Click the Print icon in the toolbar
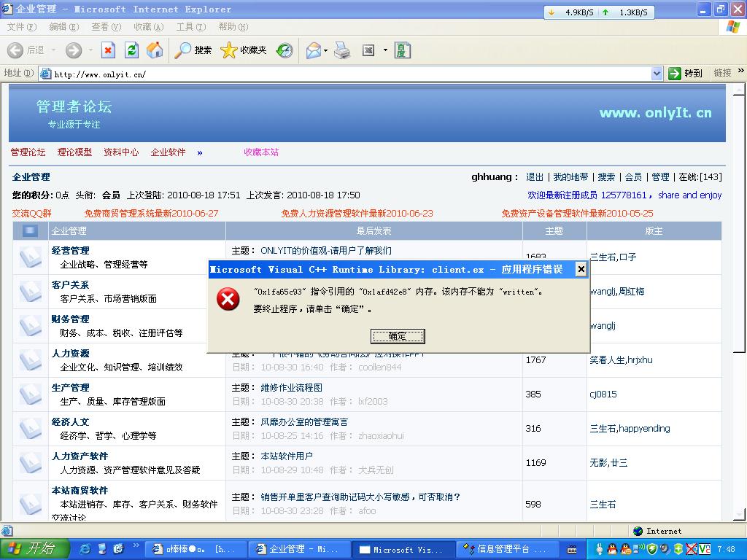This screenshot has width=747, height=560. [x=342, y=50]
